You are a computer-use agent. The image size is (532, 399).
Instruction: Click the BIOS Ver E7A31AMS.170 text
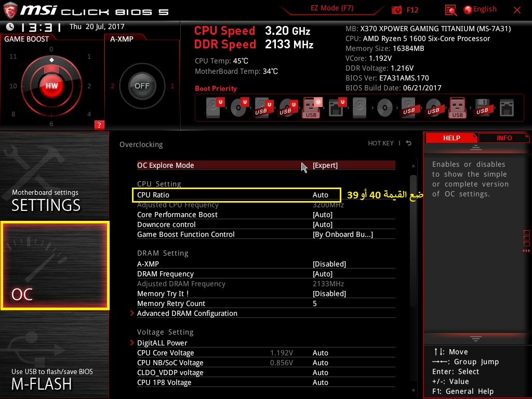point(387,78)
